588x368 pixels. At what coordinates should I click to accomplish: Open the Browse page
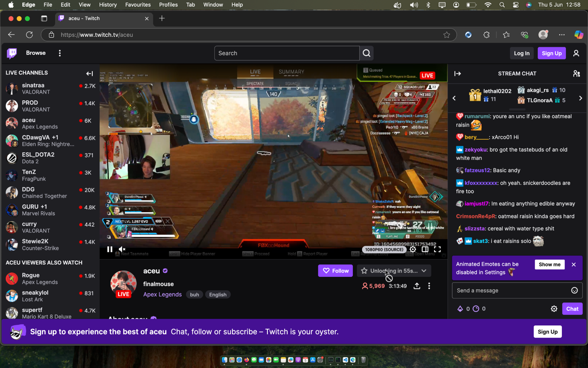(x=36, y=53)
